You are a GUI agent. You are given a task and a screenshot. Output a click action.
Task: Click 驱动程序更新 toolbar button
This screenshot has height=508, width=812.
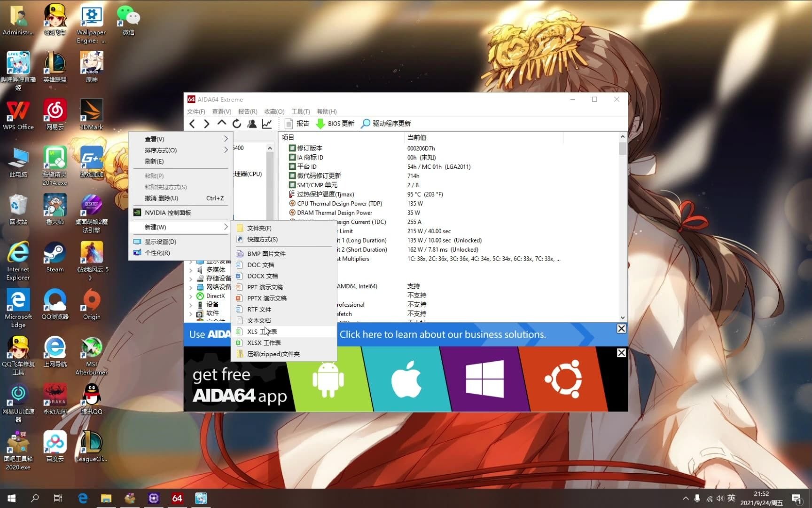386,124
